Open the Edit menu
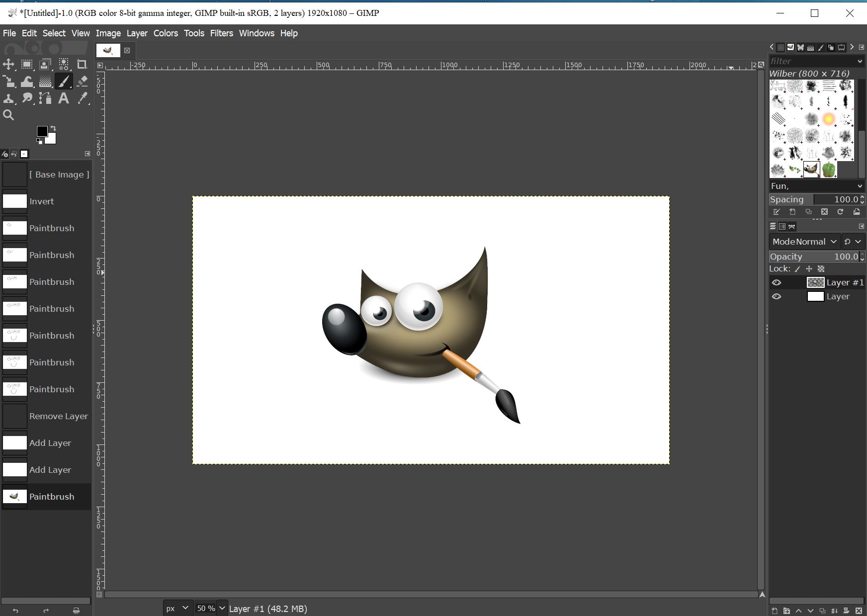Viewport: 867px width, 616px height. click(x=29, y=33)
